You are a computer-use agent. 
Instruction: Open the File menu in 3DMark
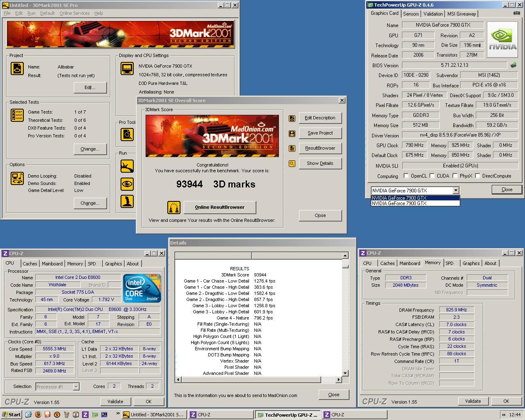(x=7, y=13)
